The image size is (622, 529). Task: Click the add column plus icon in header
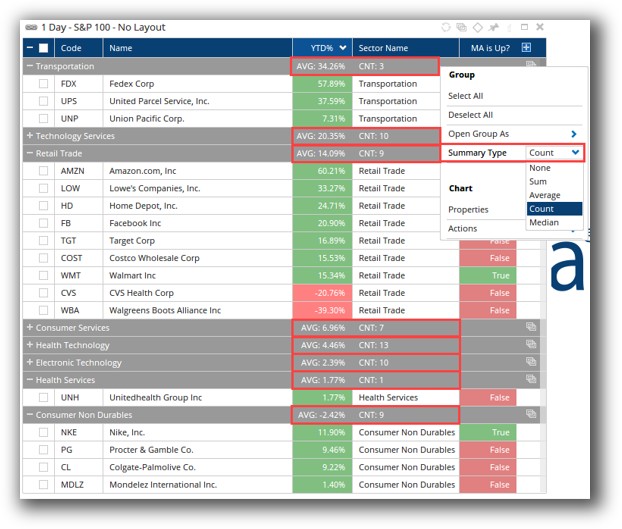(526, 47)
